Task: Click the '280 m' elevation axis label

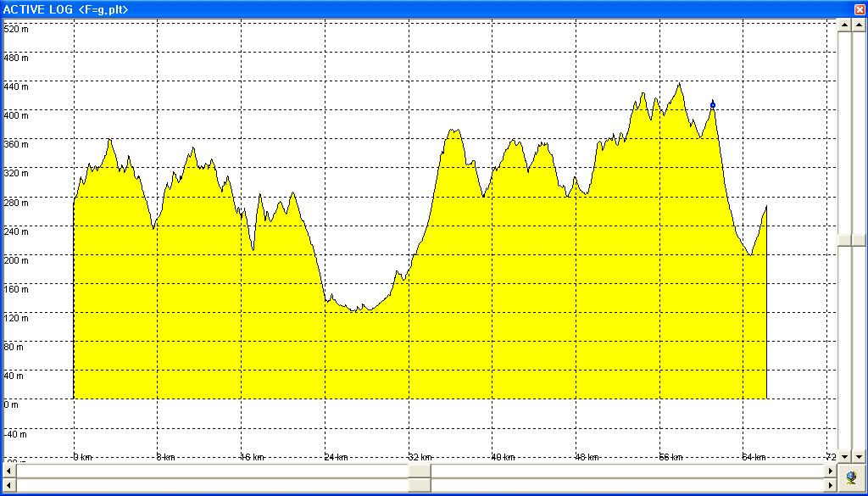Action: pyautogui.click(x=15, y=202)
